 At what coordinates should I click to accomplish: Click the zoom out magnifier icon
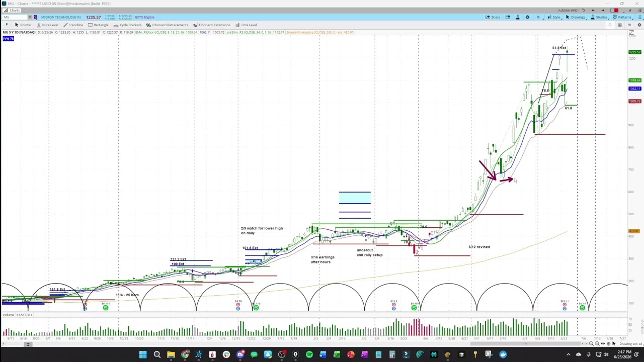click(x=591, y=344)
